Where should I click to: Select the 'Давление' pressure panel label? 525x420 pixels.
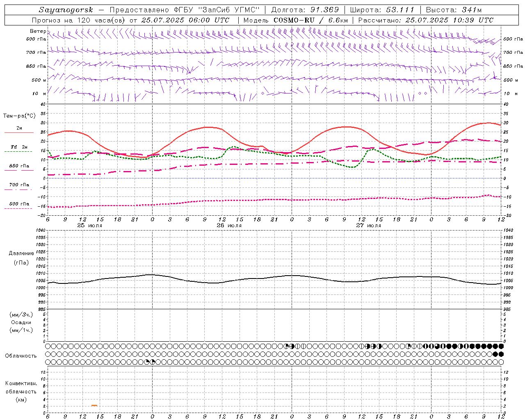coord(21,253)
